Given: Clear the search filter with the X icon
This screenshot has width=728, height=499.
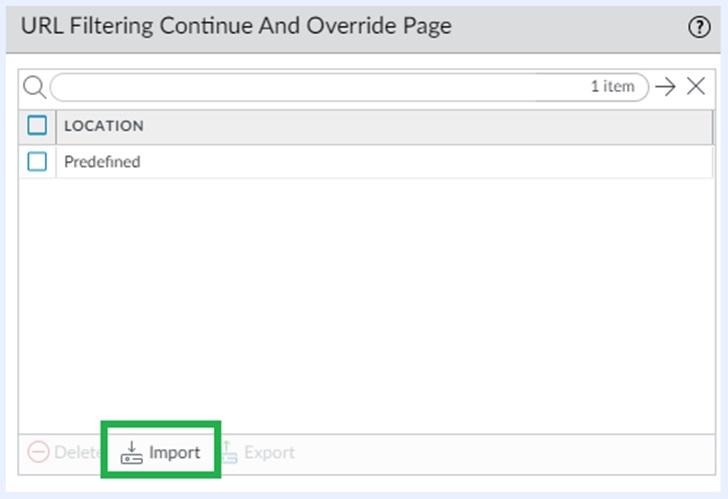Looking at the screenshot, I should [696, 87].
